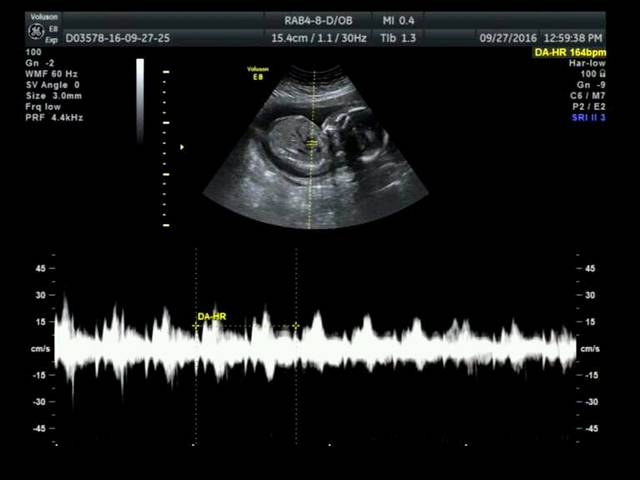Click the DA-HR 164bpm measurement result
This screenshot has height=480, width=640.
[x=569, y=51]
